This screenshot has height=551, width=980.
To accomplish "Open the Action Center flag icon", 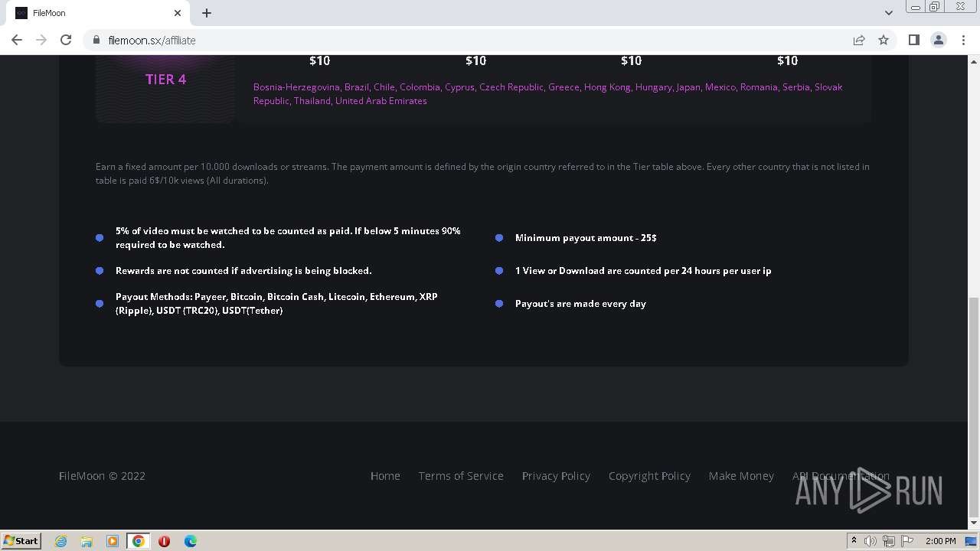I will (907, 541).
